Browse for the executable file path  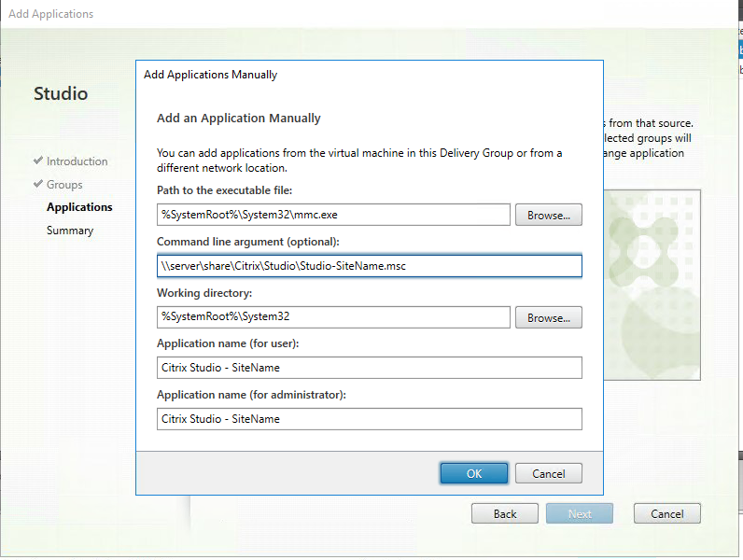pos(548,215)
